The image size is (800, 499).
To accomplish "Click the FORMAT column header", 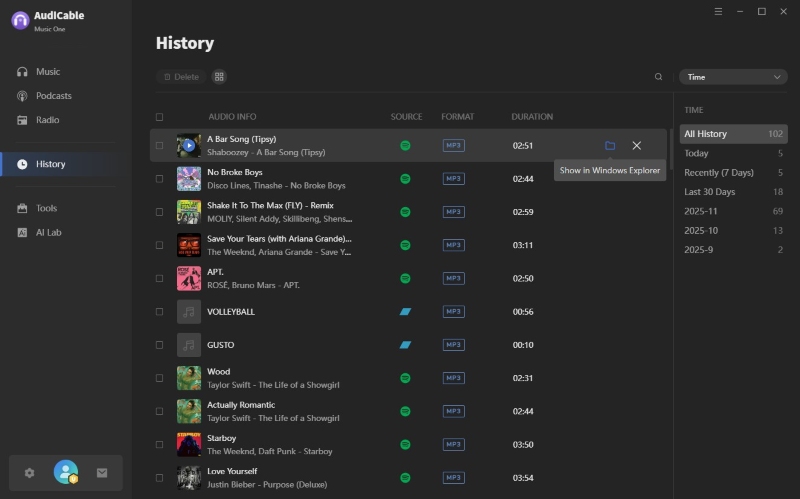I will coord(458,117).
